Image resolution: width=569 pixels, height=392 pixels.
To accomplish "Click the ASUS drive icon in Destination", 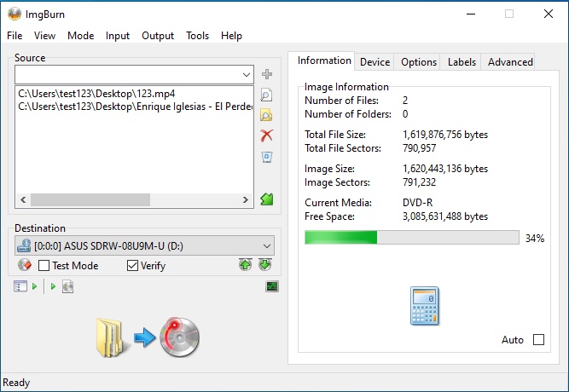I will click(x=24, y=246).
